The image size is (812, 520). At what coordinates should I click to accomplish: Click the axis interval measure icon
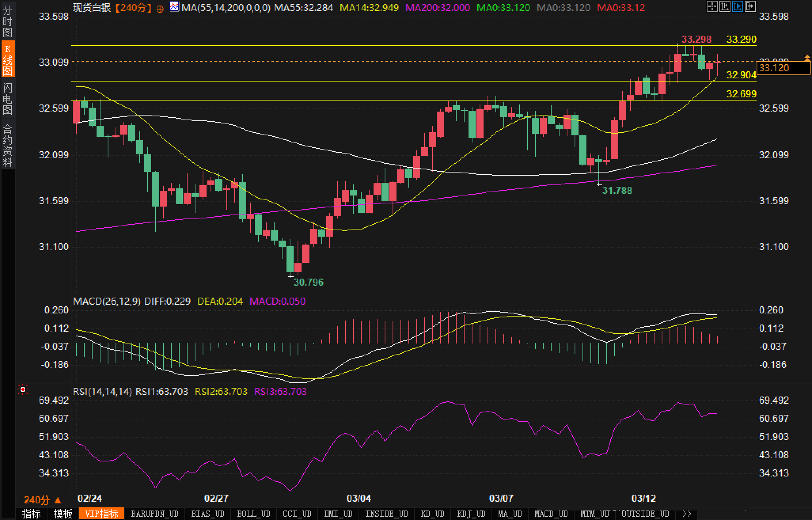tap(725, 7)
